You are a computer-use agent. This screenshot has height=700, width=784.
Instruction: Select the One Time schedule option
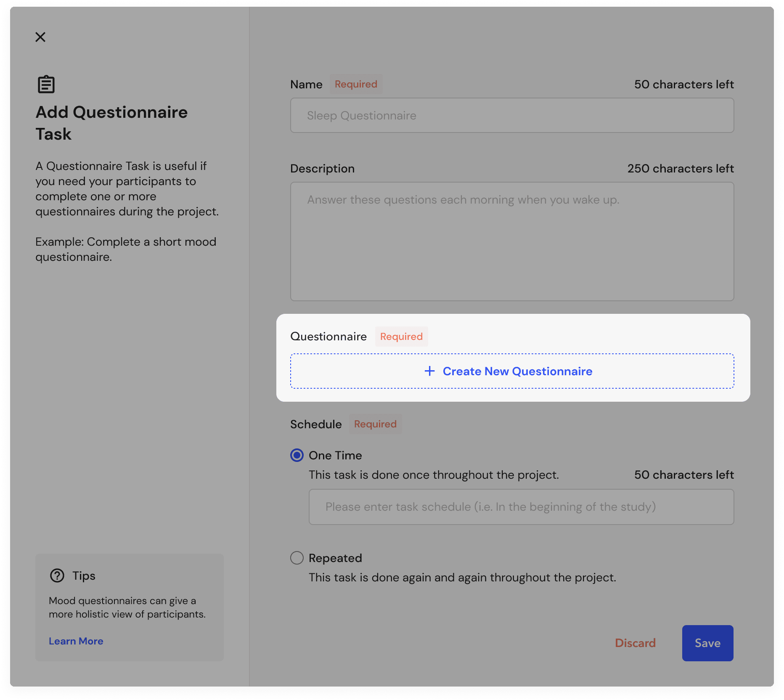(x=297, y=455)
